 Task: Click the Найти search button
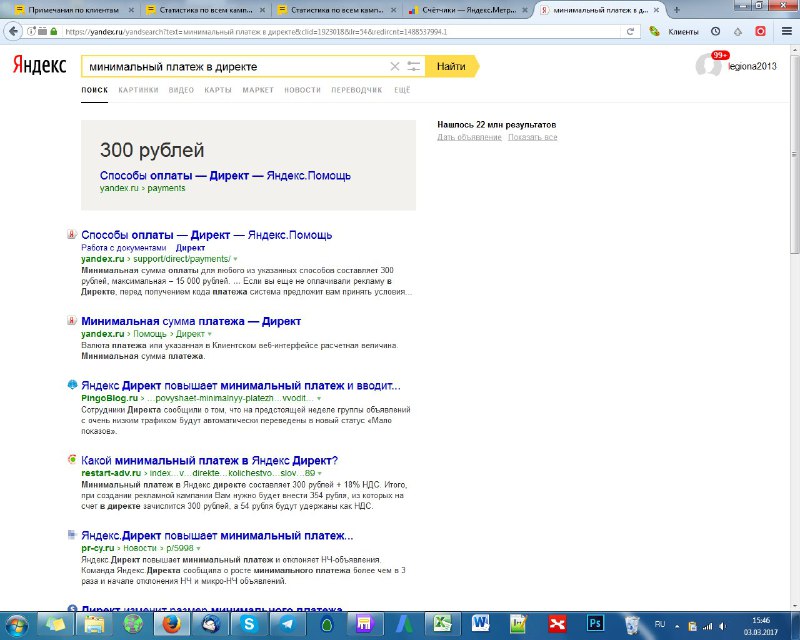[452, 66]
